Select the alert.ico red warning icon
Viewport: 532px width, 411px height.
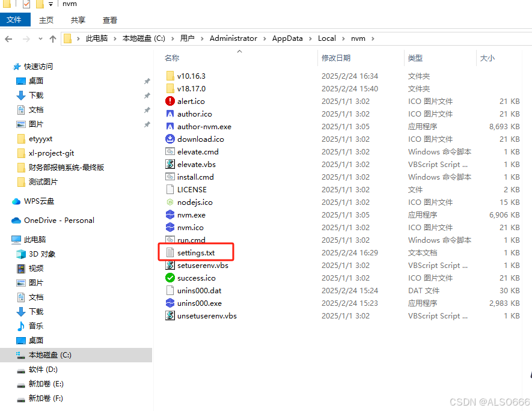[170, 101]
